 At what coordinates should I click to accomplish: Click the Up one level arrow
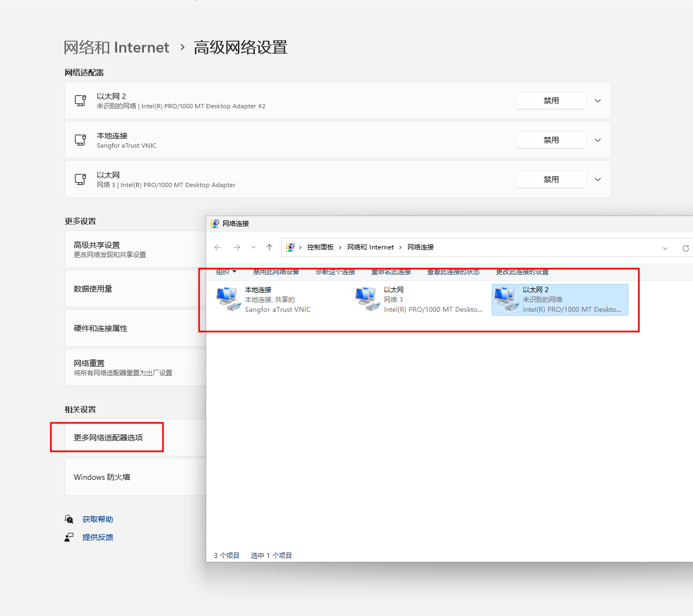269,247
